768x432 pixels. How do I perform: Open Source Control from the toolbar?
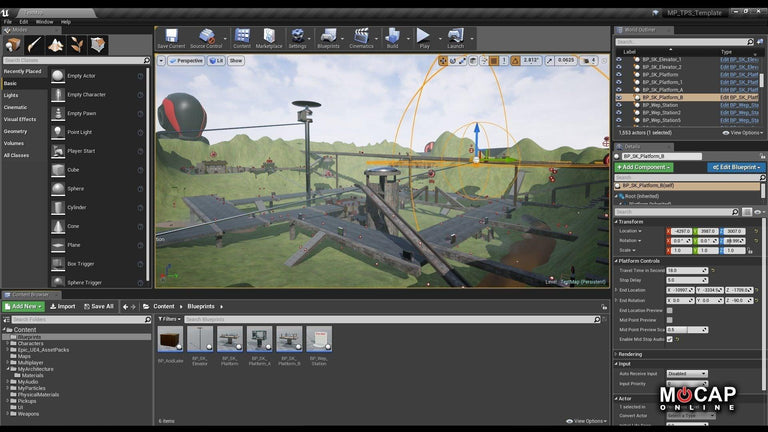[206, 37]
